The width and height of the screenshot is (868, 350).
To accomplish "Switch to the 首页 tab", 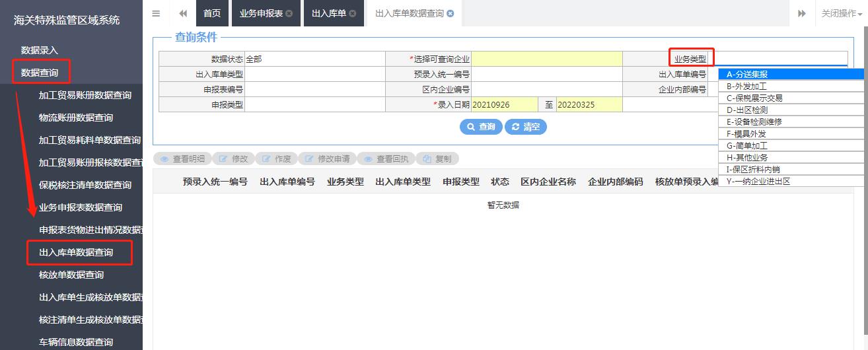I will click(x=212, y=14).
